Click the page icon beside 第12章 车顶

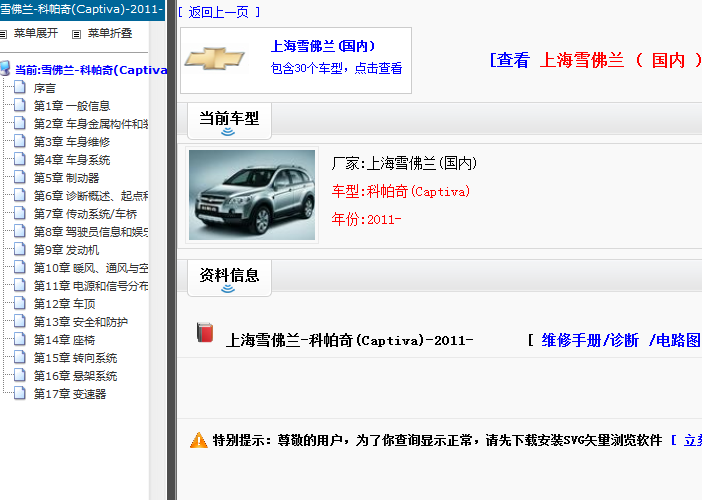click(20, 303)
